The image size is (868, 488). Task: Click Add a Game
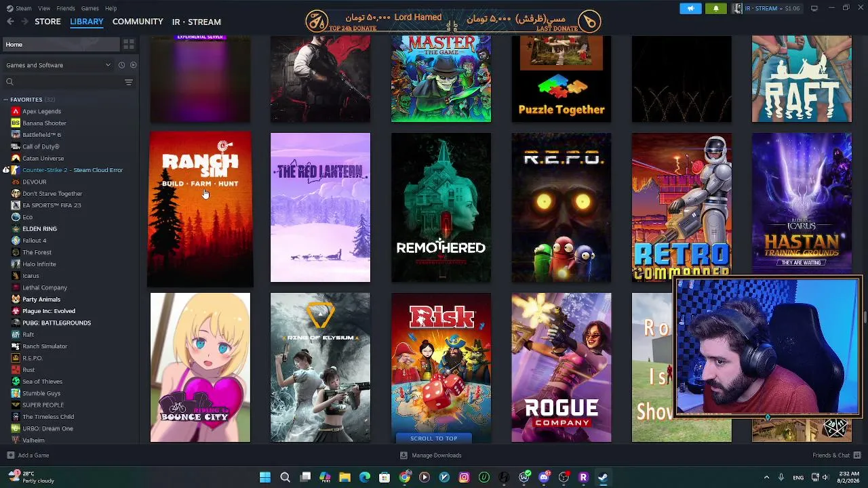(28, 455)
